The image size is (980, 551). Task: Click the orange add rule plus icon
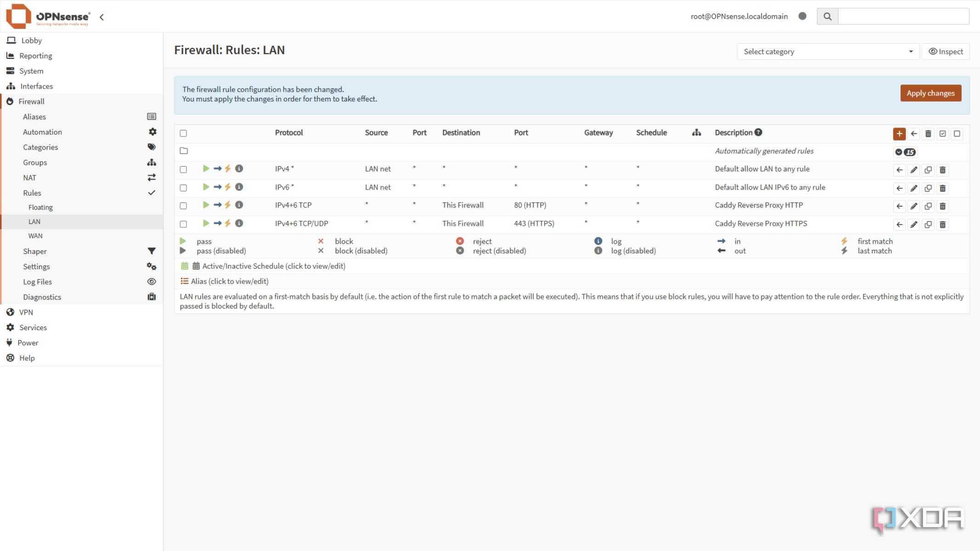pos(899,134)
